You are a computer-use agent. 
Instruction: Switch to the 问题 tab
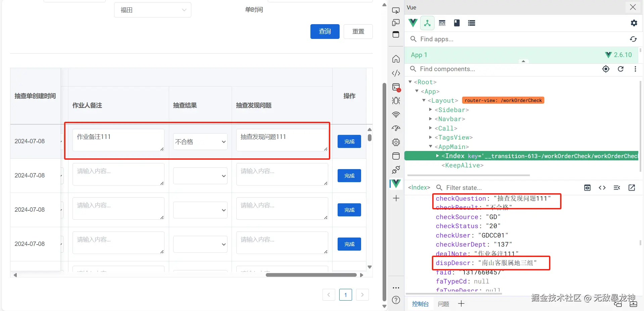click(443, 304)
